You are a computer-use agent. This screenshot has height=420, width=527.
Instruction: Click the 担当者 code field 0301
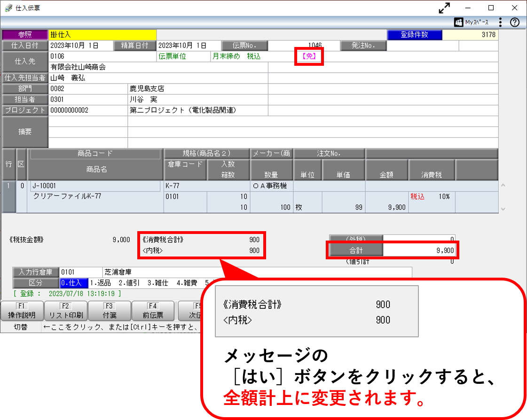[x=88, y=100]
